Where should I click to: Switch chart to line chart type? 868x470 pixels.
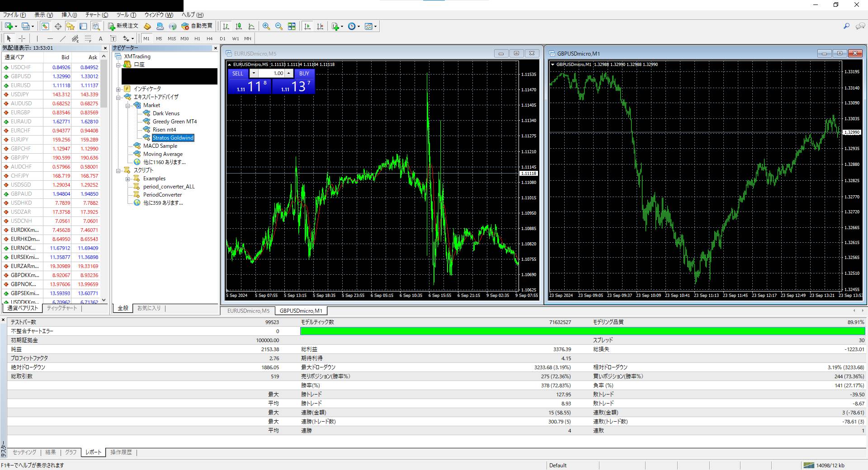click(x=251, y=26)
